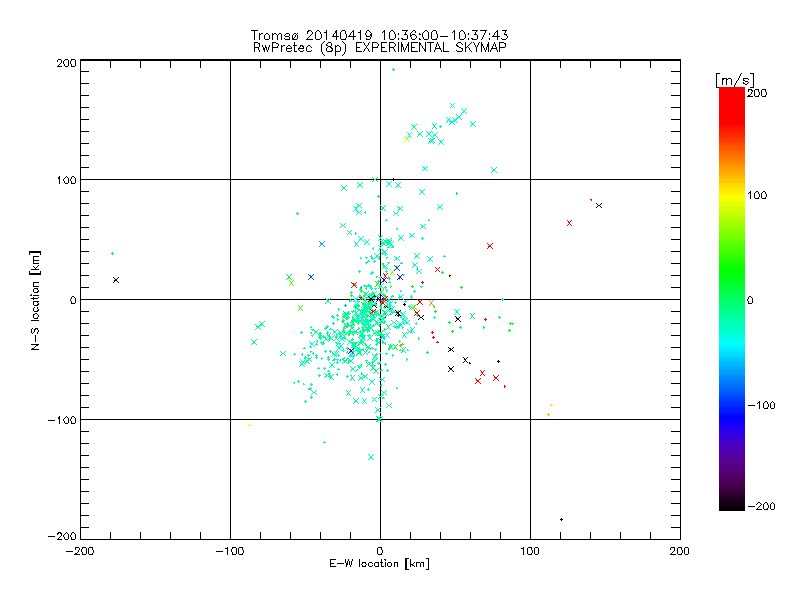Click the E-W axis "0" tick label

point(380,551)
